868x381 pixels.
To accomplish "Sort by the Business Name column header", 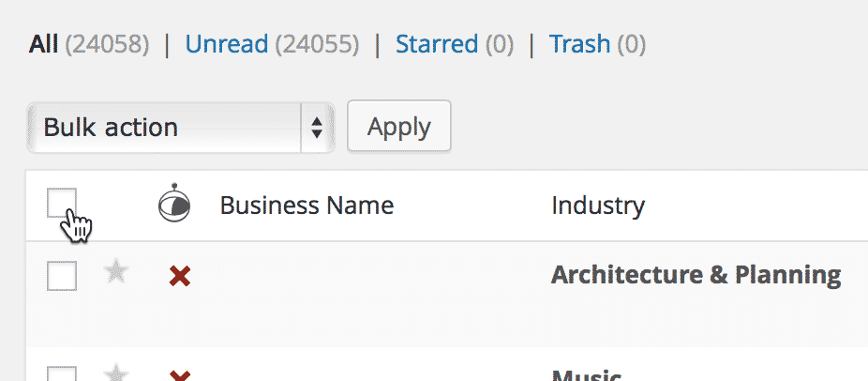I will coord(307,206).
